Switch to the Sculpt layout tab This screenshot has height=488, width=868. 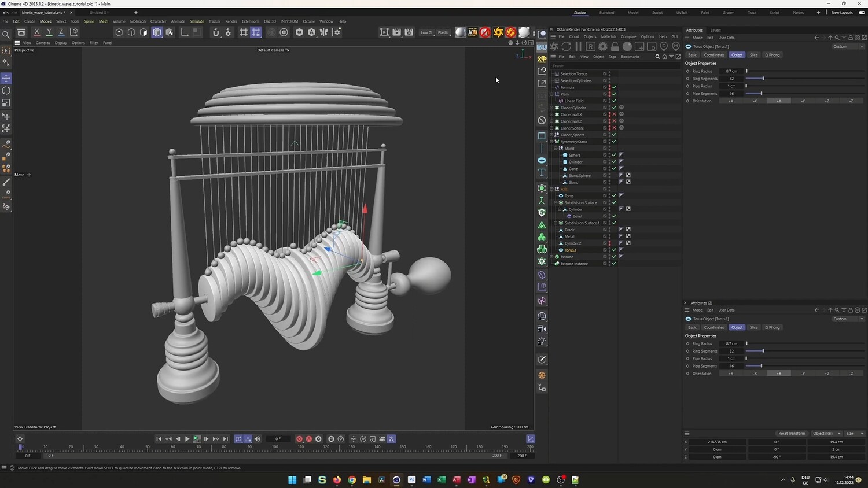657,13
